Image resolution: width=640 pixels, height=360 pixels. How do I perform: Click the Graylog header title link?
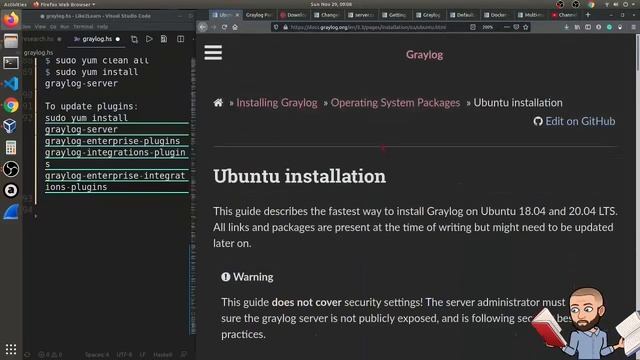point(424,55)
